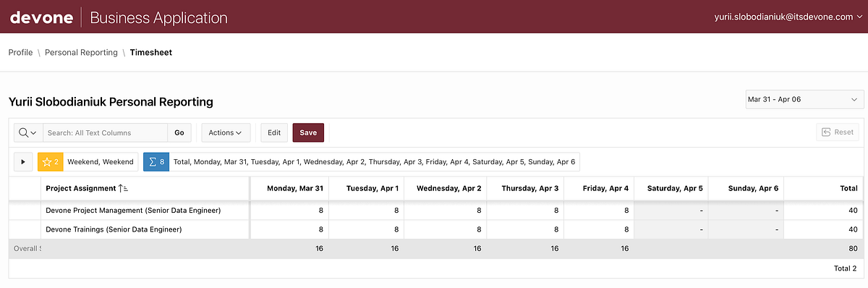Expand report settings with the triangle arrow
Screen dimensions: 868x288
23,161
